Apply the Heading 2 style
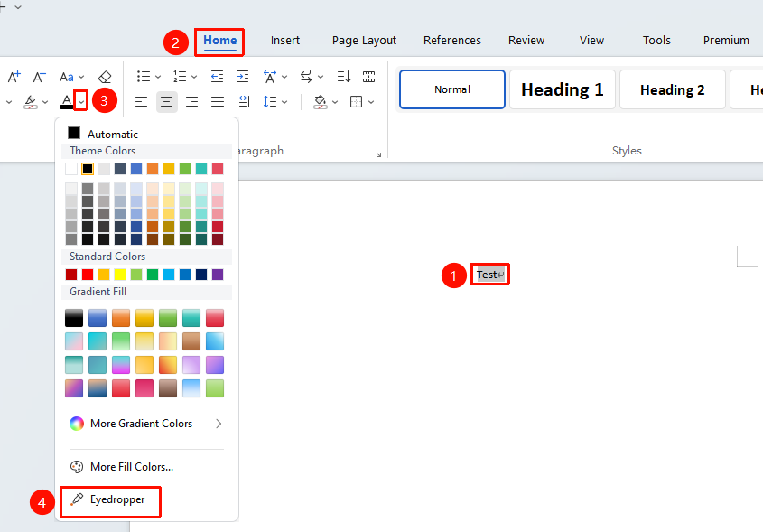This screenshot has width=763, height=532. pyautogui.click(x=672, y=89)
